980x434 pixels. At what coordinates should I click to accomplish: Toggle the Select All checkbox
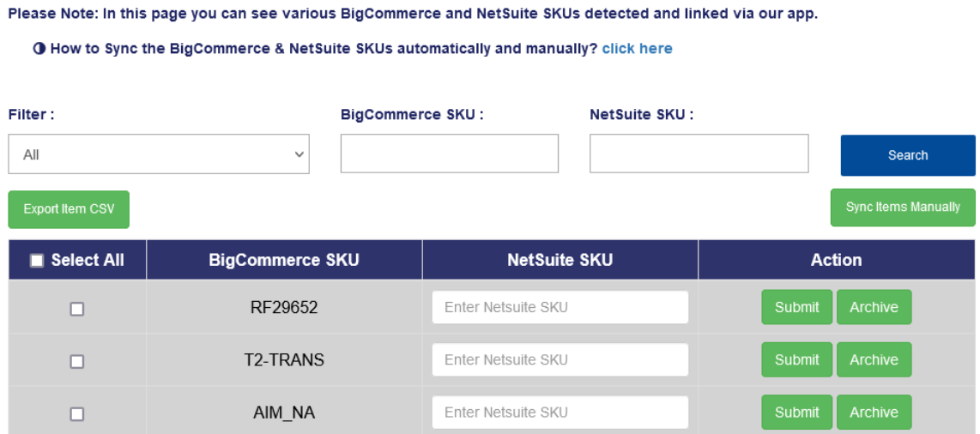37,261
